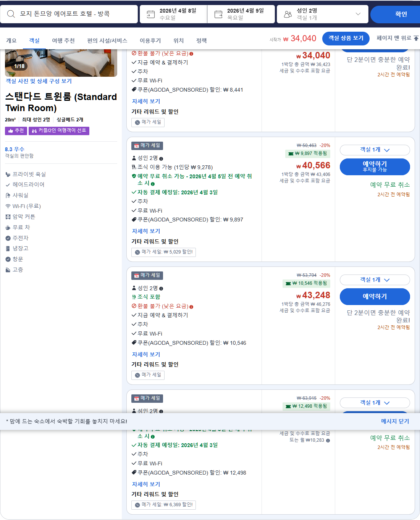420x520 pixels.
Task: Switch to the 이용후기 tab
Action: [150, 40]
